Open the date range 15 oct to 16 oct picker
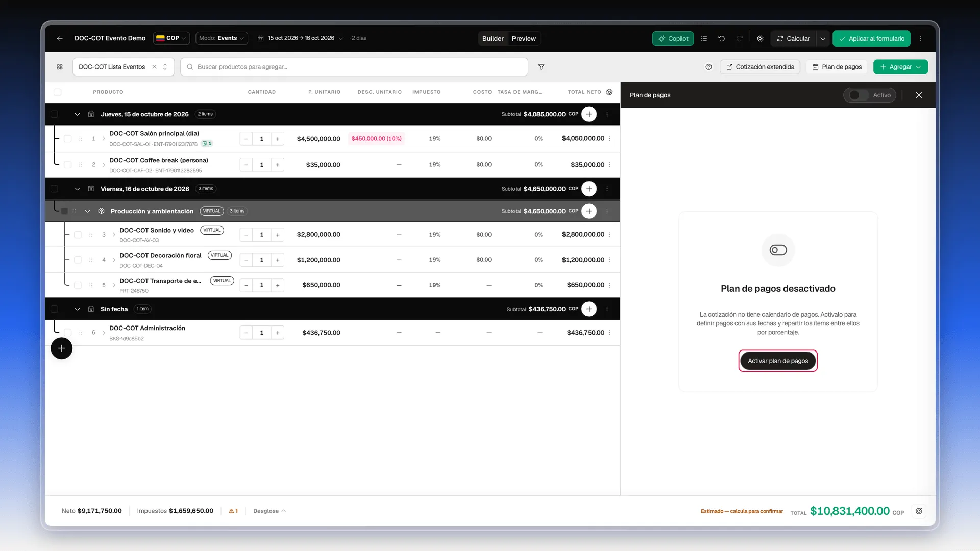 click(x=301, y=38)
